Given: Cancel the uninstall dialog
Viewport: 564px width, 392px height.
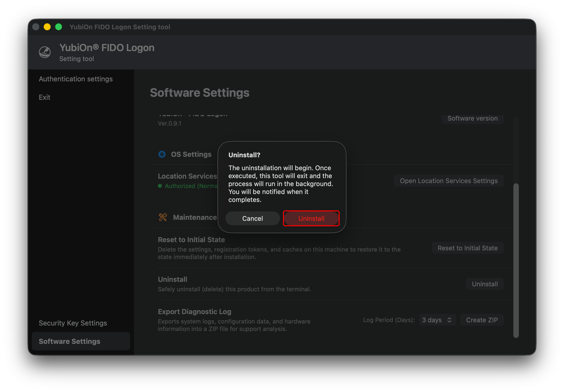Looking at the screenshot, I should click(x=252, y=218).
